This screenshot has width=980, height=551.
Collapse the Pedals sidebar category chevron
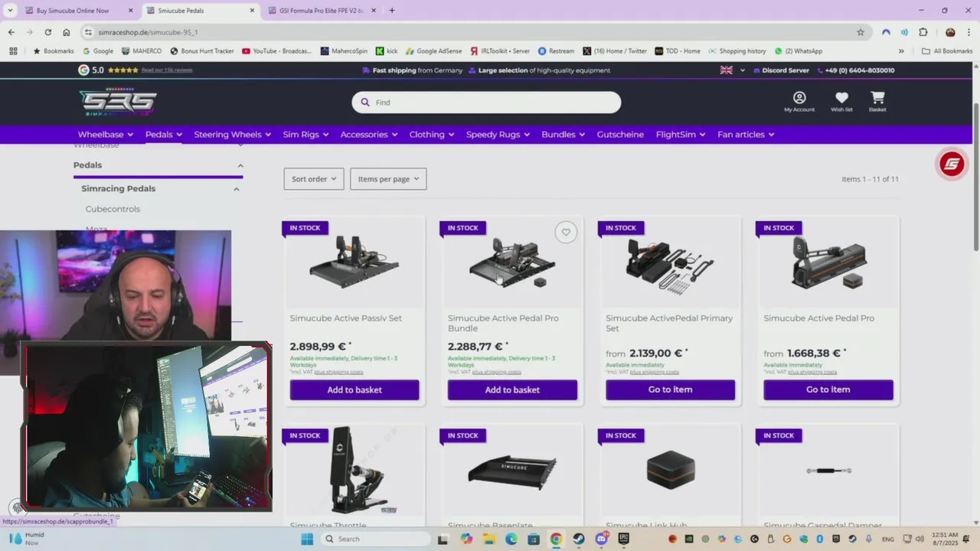pos(240,165)
